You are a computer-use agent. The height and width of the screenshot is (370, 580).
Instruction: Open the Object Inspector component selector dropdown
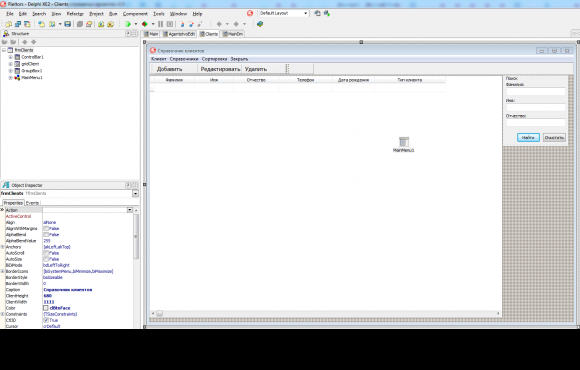135,194
